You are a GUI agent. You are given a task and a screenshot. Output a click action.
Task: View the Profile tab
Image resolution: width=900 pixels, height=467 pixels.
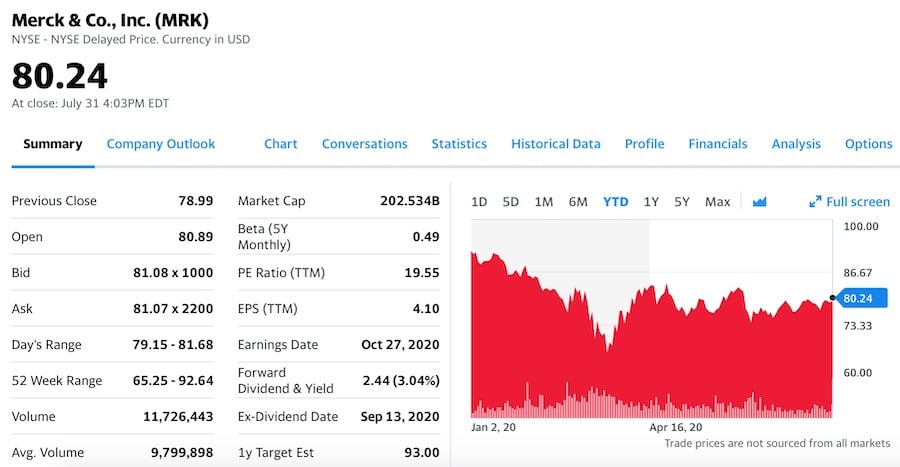pos(645,144)
